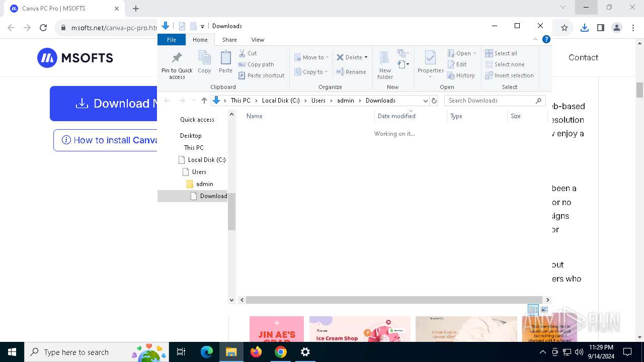Select Quick access in navigation pane
644x362 pixels.
click(x=197, y=120)
